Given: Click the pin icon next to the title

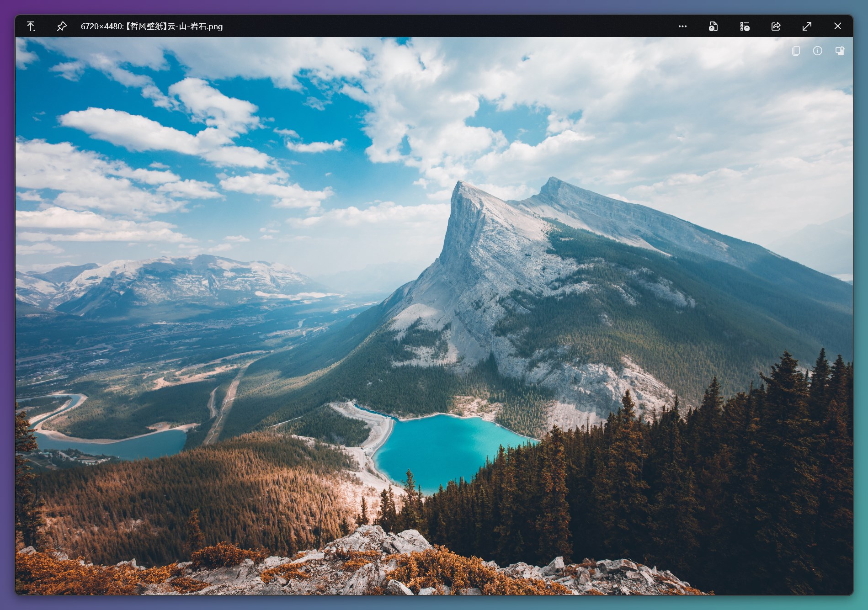Looking at the screenshot, I should click(x=61, y=26).
